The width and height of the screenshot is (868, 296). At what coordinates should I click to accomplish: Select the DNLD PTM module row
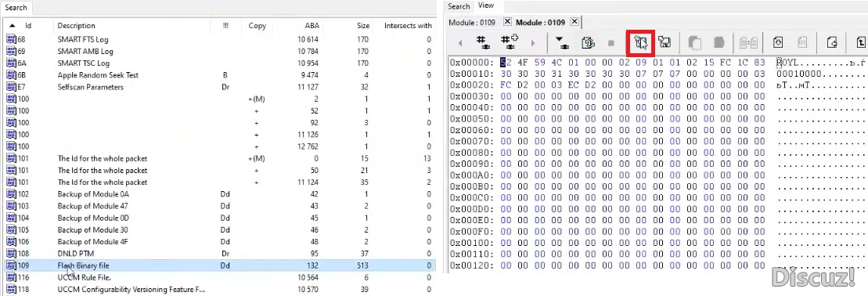click(x=219, y=254)
